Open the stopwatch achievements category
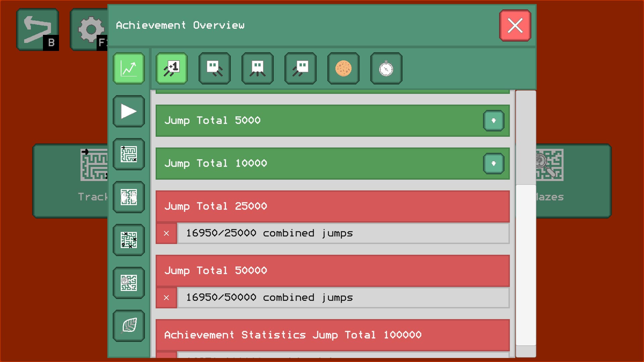 386,68
